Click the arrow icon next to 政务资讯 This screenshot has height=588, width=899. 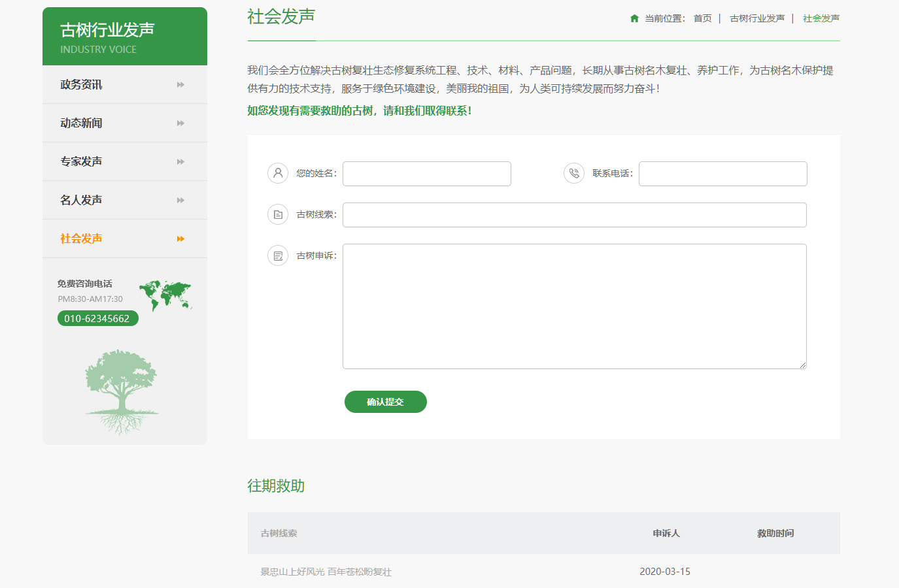[180, 85]
